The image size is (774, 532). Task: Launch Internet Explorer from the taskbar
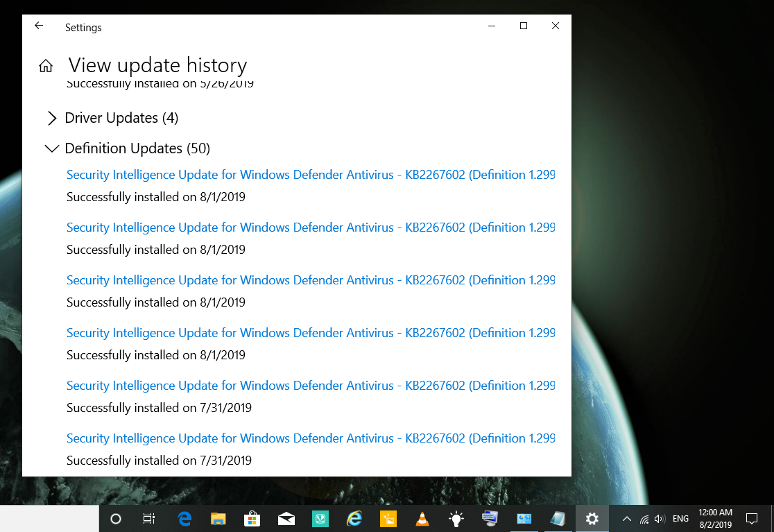[354, 519]
